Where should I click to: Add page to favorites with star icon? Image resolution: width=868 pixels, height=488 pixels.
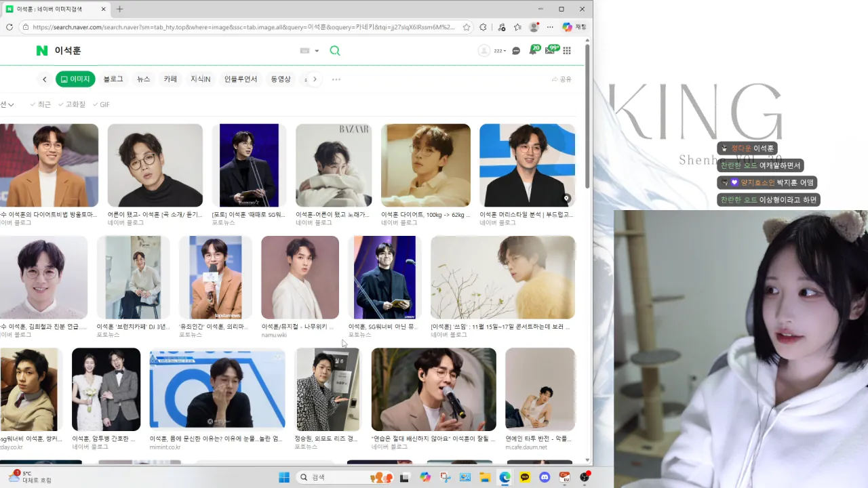click(467, 27)
